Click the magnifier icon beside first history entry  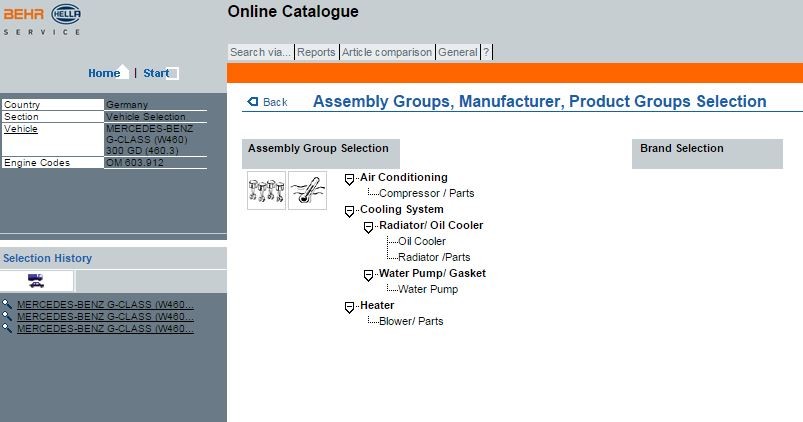(8, 305)
